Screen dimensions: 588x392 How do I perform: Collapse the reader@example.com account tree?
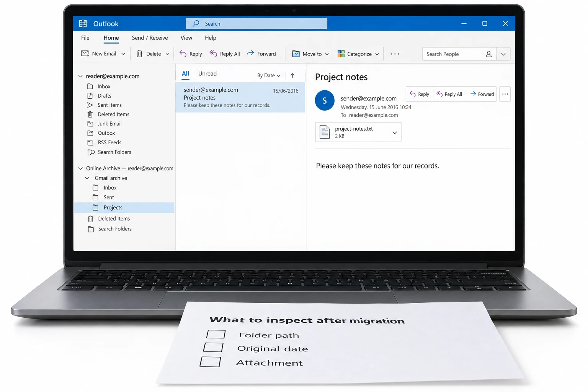(x=80, y=76)
